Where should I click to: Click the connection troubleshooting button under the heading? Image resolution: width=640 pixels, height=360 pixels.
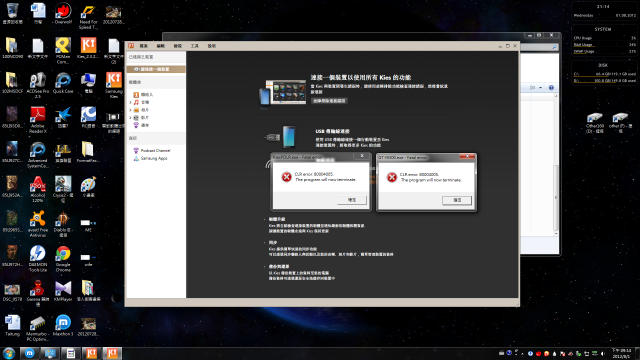tap(329, 101)
